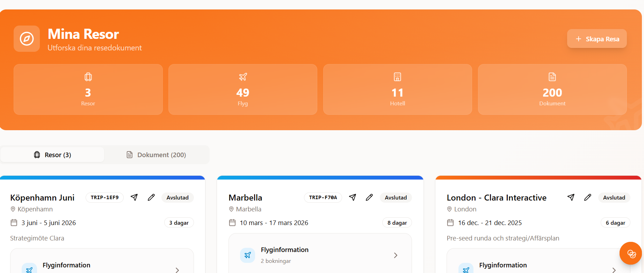Click calendar icon next to 16 dec. dates
This screenshot has width=644, height=273.
click(x=450, y=223)
